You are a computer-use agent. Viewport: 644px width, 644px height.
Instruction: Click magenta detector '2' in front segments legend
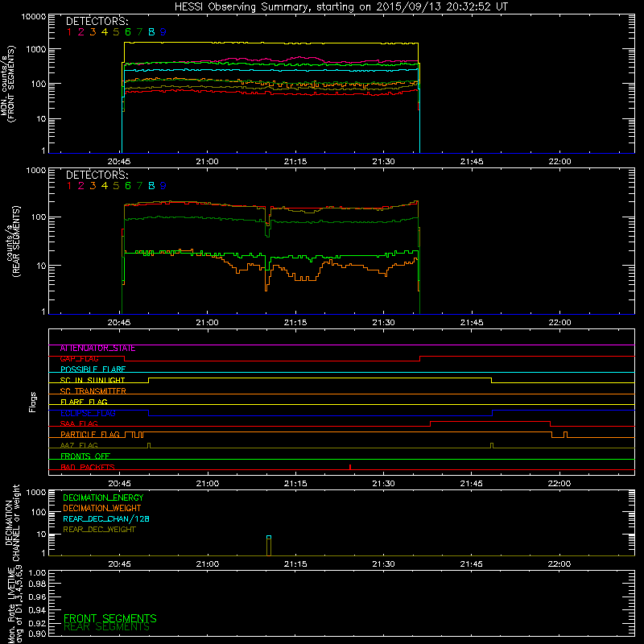coord(81,32)
